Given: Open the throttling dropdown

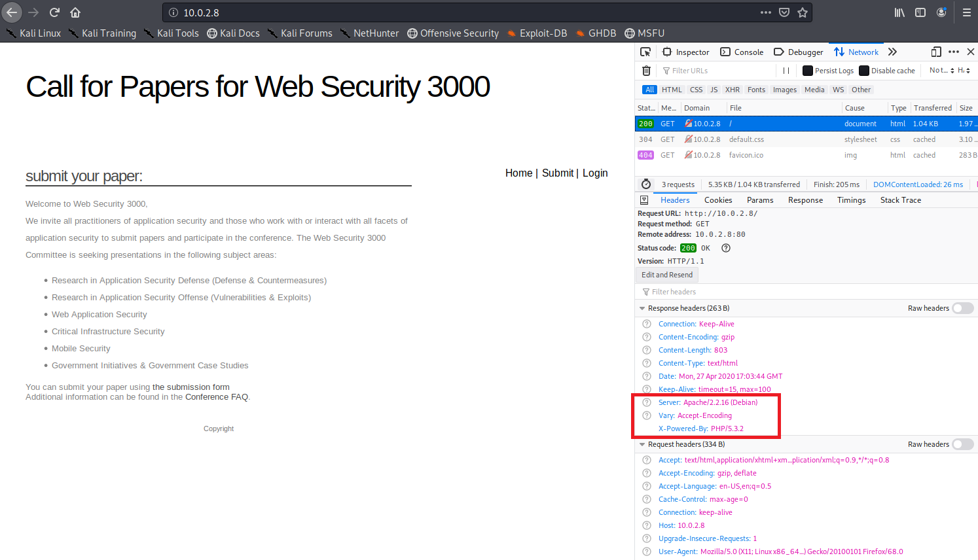Looking at the screenshot, I should pyautogui.click(x=941, y=71).
